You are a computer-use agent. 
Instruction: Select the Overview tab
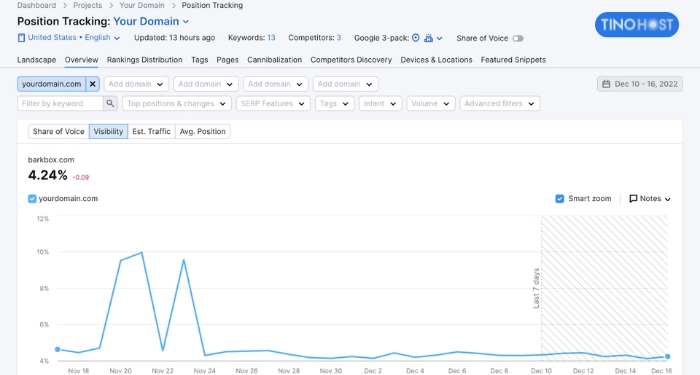[81, 60]
